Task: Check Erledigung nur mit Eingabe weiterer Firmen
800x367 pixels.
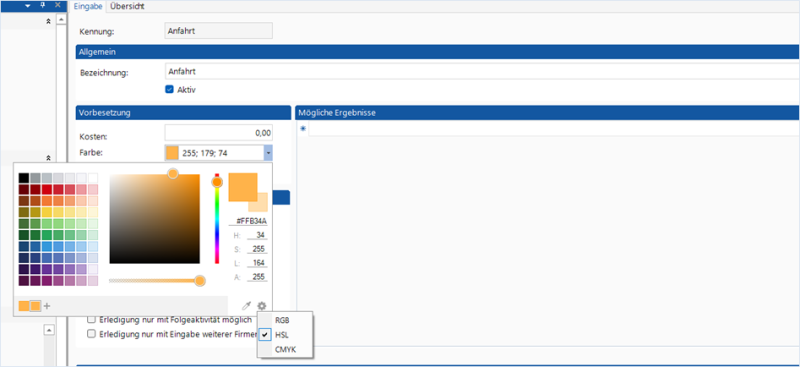Action: (91, 334)
